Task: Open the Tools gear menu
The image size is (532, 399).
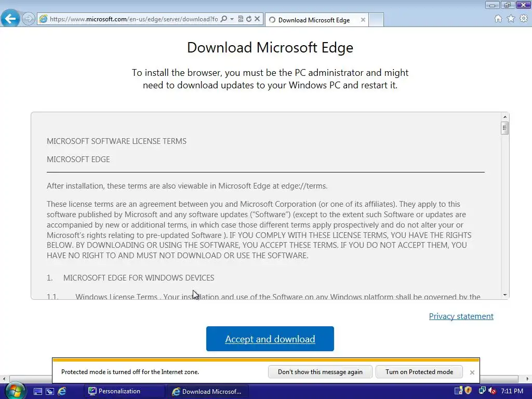Action: [x=524, y=19]
